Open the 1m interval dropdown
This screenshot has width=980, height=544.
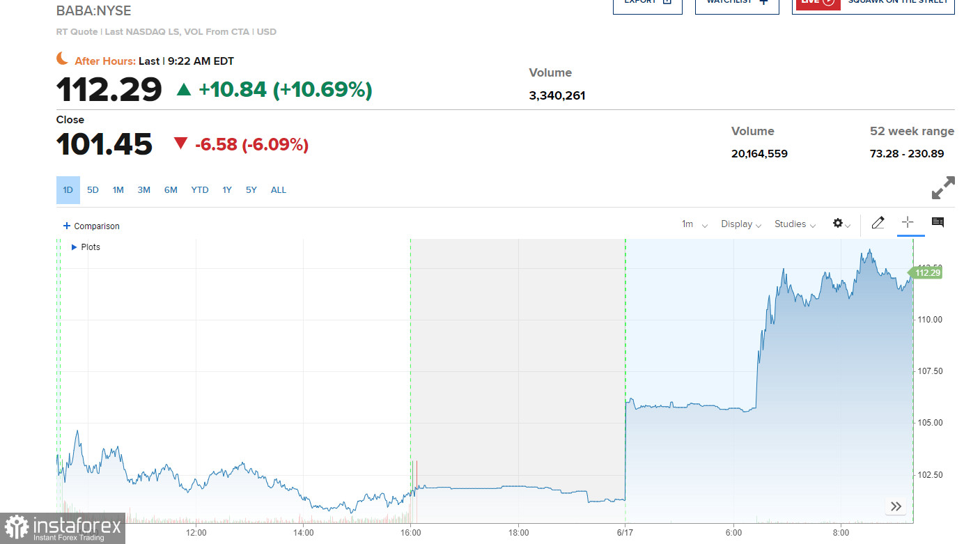click(x=694, y=224)
